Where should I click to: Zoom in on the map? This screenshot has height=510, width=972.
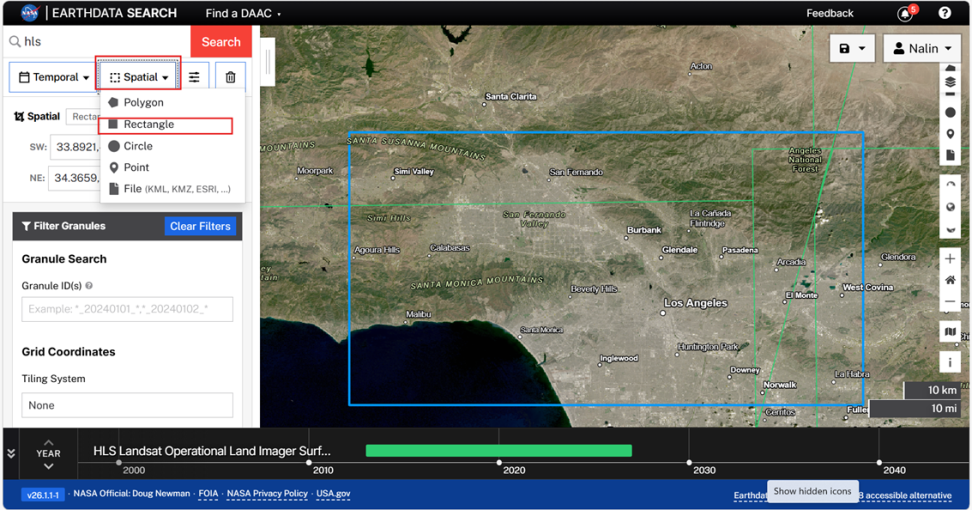click(x=950, y=259)
